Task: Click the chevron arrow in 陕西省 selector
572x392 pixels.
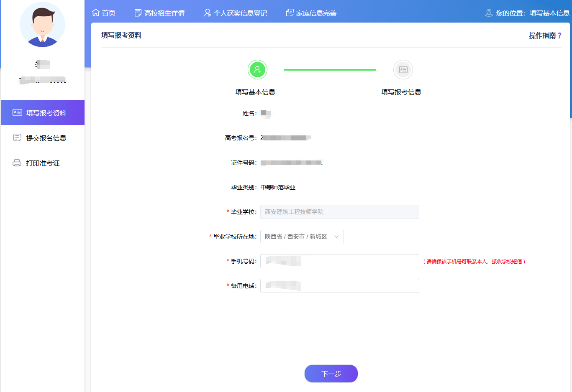Action: pyautogui.click(x=336, y=237)
